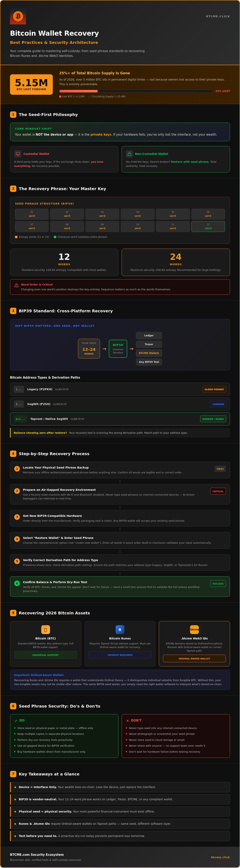Click the '3...' SegWit address prefix chip
The image size is (240, 868).
click(19, 404)
